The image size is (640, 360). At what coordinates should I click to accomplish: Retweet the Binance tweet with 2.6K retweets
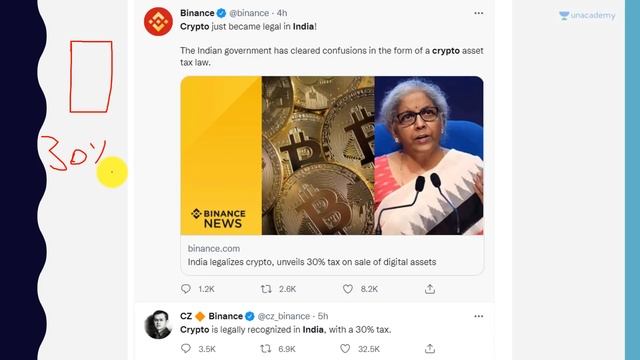266,289
